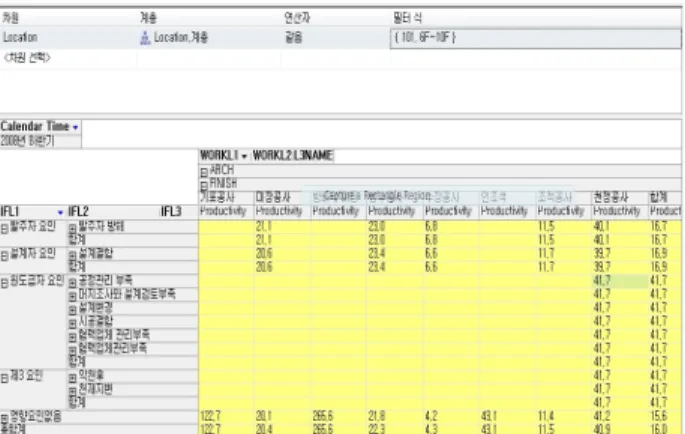Select the Location dimension cell

(69, 38)
